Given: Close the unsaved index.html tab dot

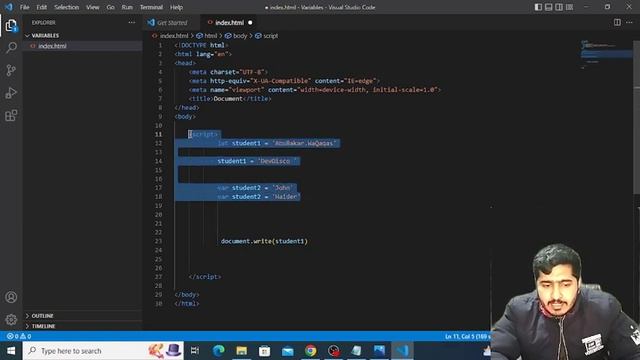Looking at the screenshot, I should tap(250, 22).
